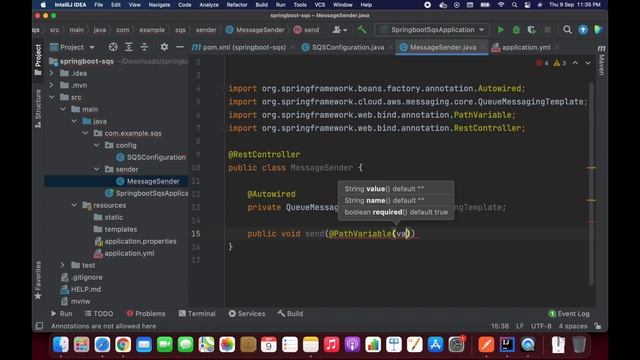The width and height of the screenshot is (640, 360).
Task: Collapse the main folder
Action: [63, 109]
